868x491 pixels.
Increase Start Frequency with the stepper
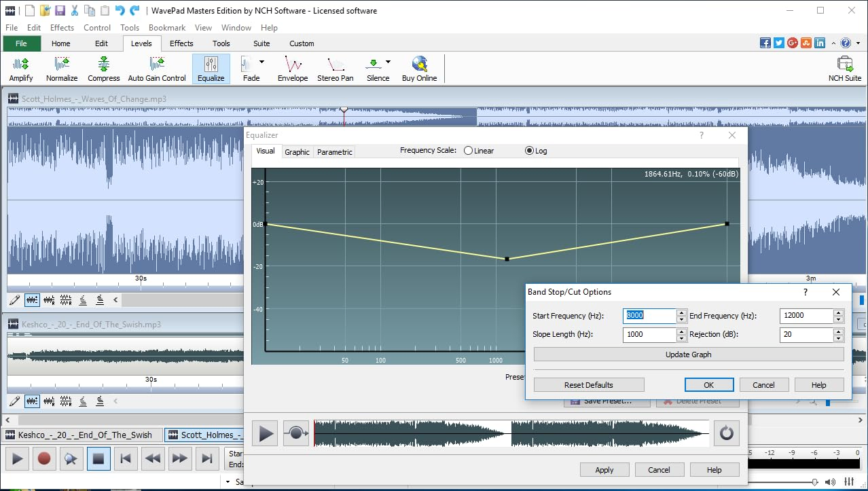click(x=682, y=312)
